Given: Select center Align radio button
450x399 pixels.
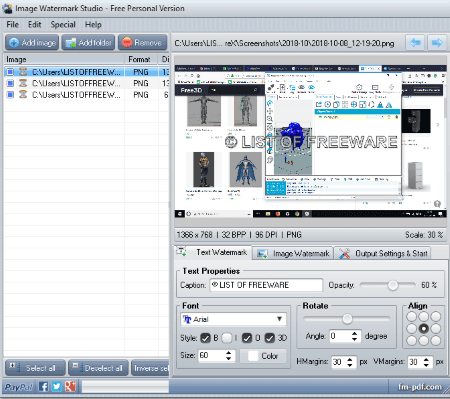Looking at the screenshot, I should [424, 329].
